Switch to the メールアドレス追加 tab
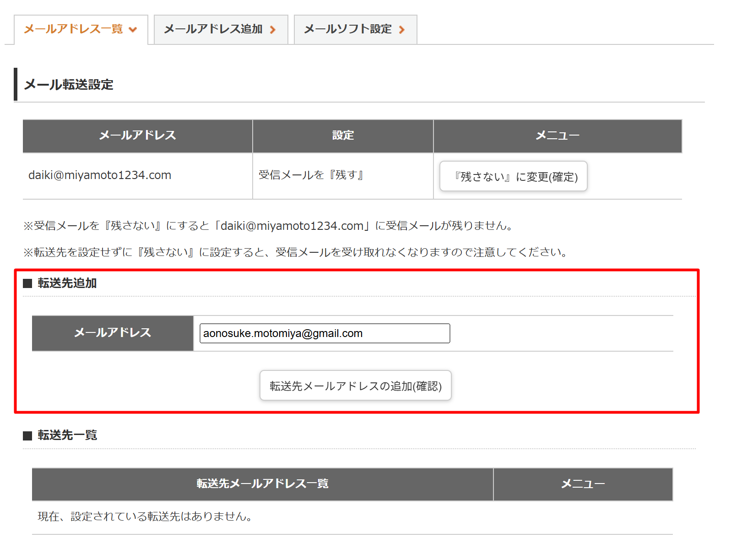 [x=213, y=29]
